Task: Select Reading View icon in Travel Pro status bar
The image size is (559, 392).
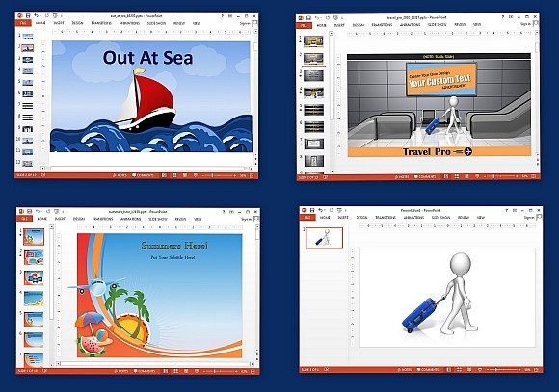Action: 466,177
